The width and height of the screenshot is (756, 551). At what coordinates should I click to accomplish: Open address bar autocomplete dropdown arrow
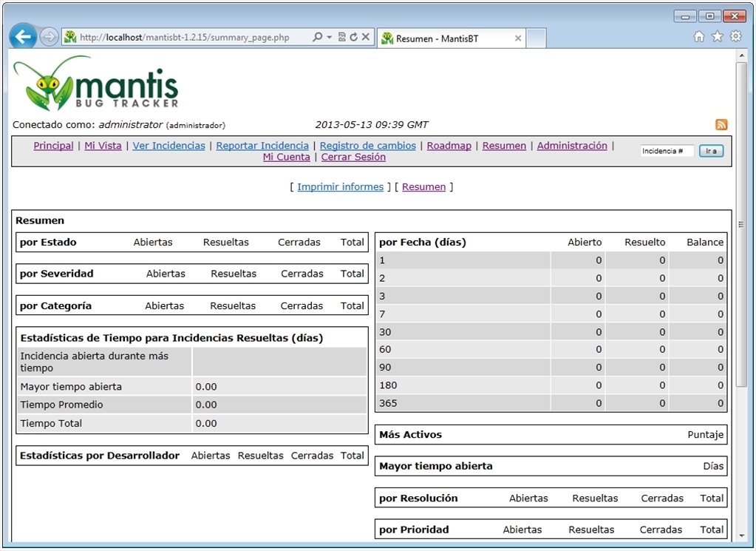tap(330, 37)
